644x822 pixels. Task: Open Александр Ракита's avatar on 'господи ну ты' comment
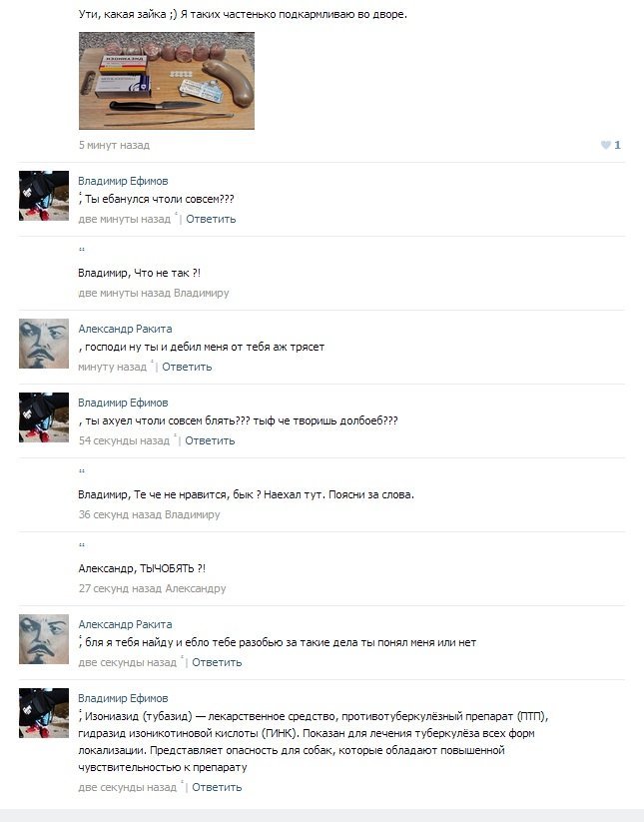click(x=44, y=344)
